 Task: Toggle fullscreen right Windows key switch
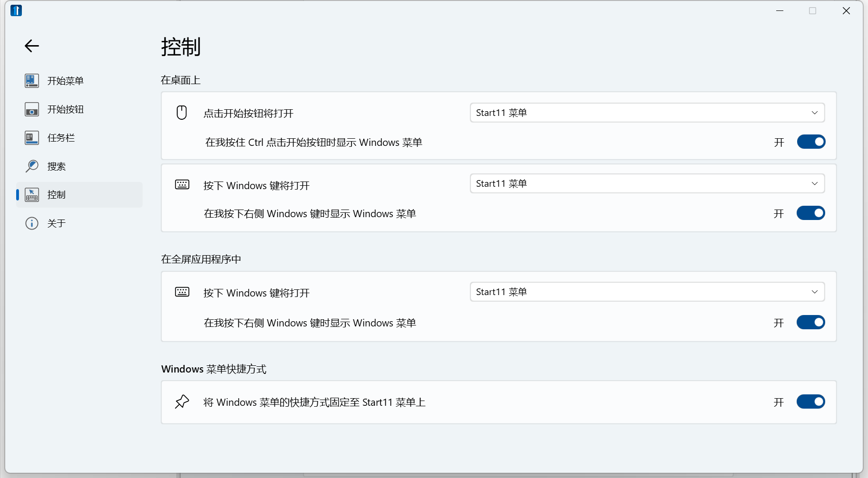pyautogui.click(x=811, y=322)
